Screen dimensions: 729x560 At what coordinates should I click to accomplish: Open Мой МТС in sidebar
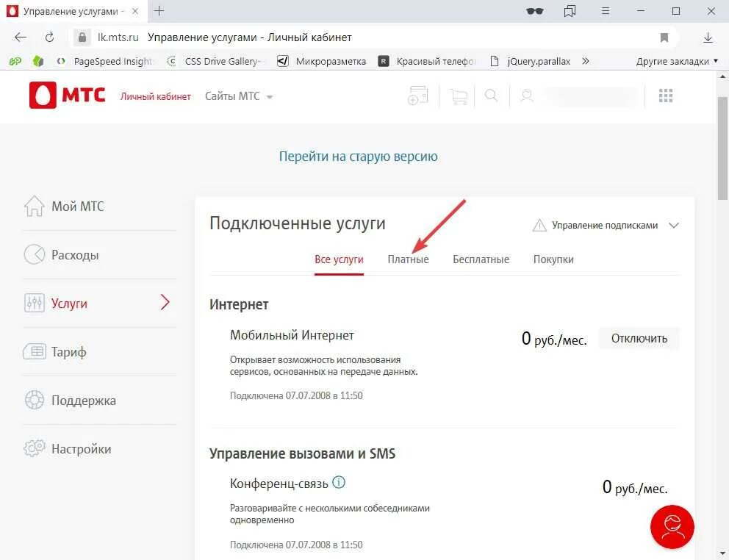(x=78, y=206)
